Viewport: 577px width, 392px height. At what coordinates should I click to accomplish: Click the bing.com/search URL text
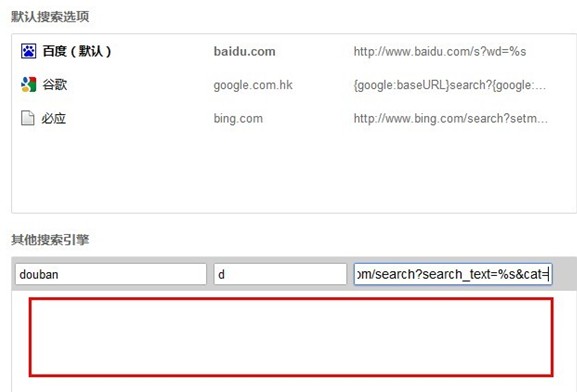tap(451, 119)
